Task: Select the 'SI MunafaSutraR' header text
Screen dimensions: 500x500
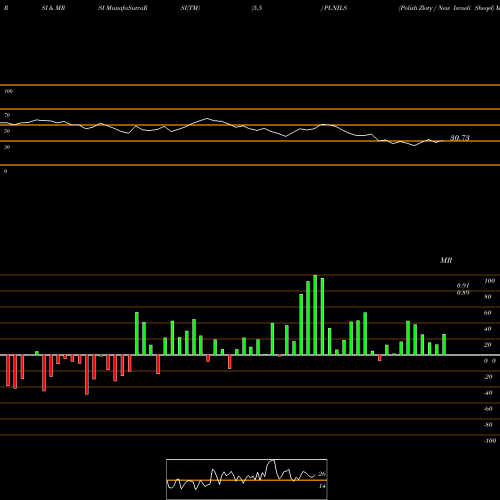Action: [x=123, y=8]
